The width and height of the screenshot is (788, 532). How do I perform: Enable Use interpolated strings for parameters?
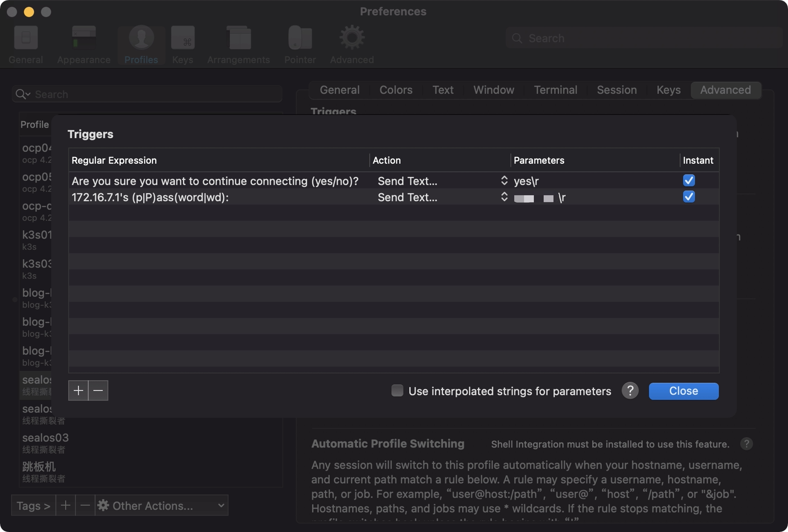pyautogui.click(x=397, y=390)
